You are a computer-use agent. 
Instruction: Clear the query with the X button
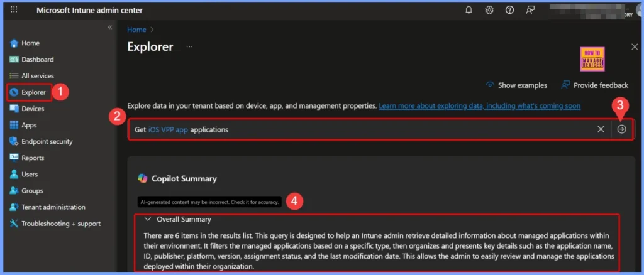click(601, 129)
